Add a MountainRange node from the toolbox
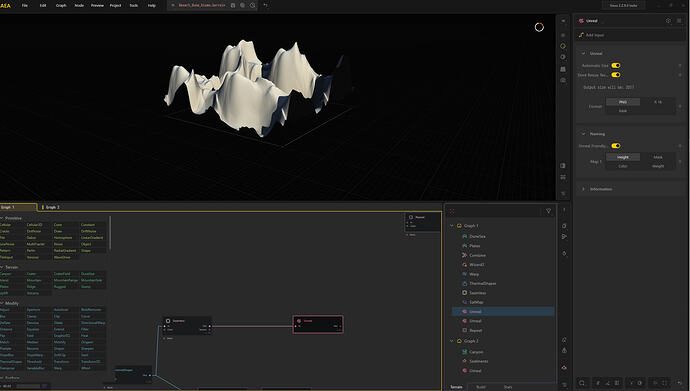The image size is (690, 391). coord(66,280)
